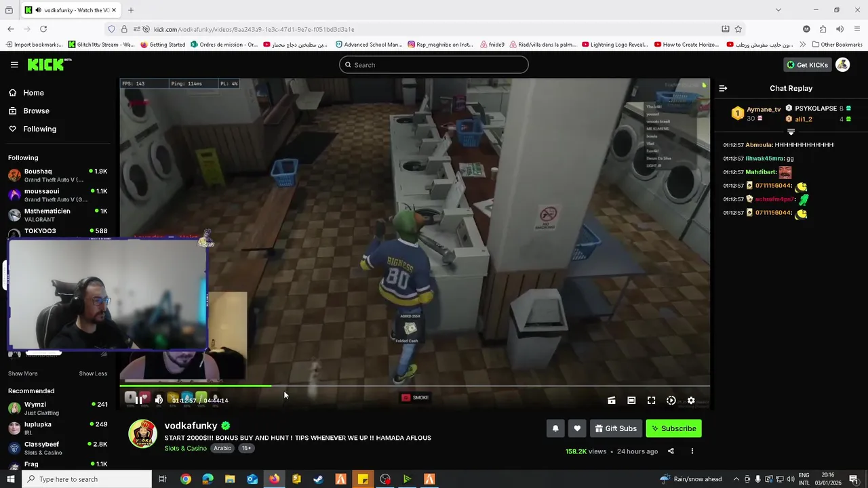Open luplupka recommended channel
The height and width of the screenshot is (488, 868).
[58, 428]
